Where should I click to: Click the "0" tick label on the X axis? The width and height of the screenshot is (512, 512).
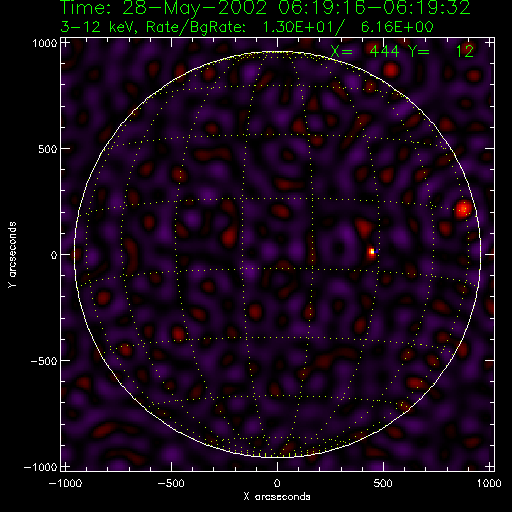tap(277, 483)
